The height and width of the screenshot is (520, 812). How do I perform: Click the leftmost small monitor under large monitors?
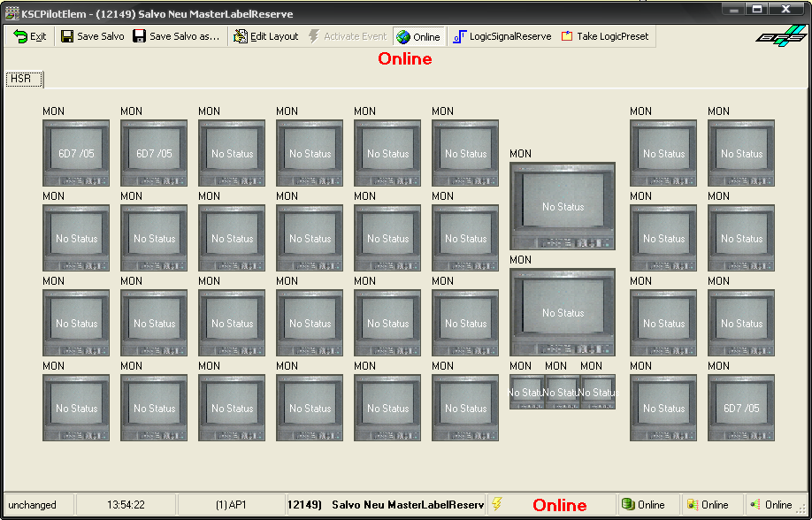[527, 392]
